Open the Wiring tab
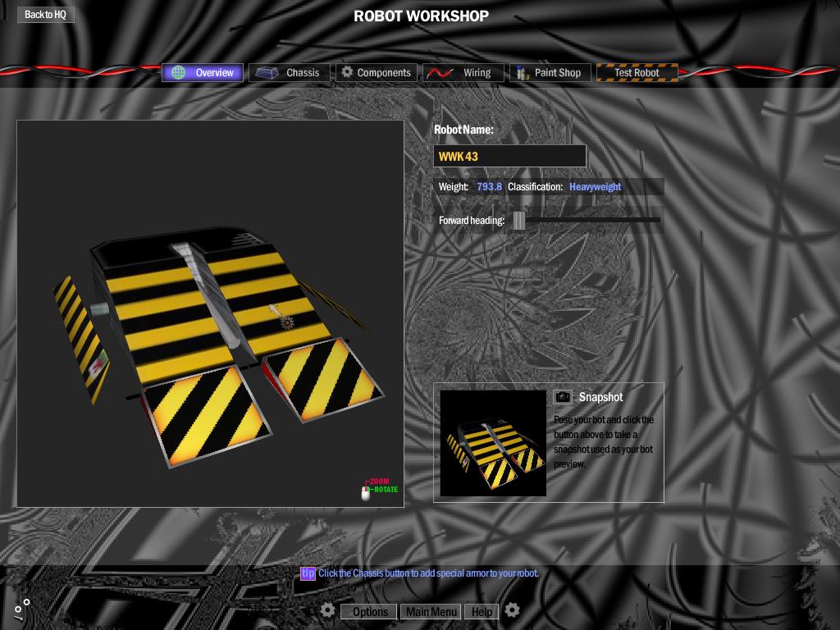Screen dimensions: 840x630 463,72
